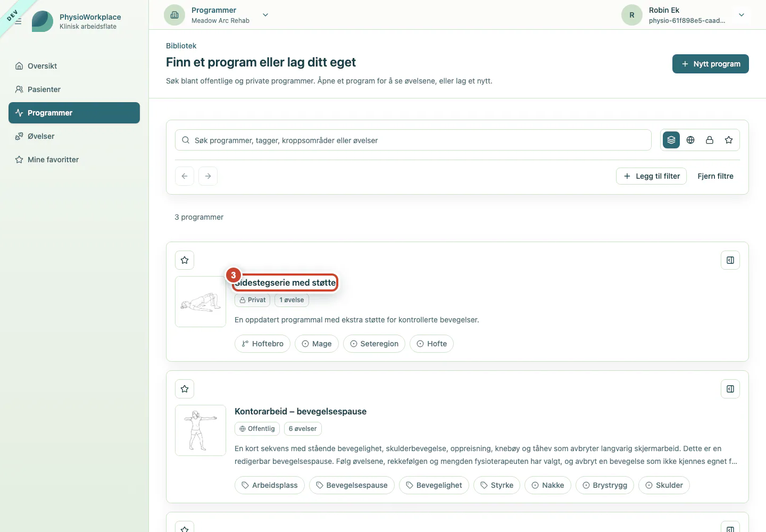The width and height of the screenshot is (766, 532).
Task: Open Oversikt in the sidebar
Action: tap(74, 66)
